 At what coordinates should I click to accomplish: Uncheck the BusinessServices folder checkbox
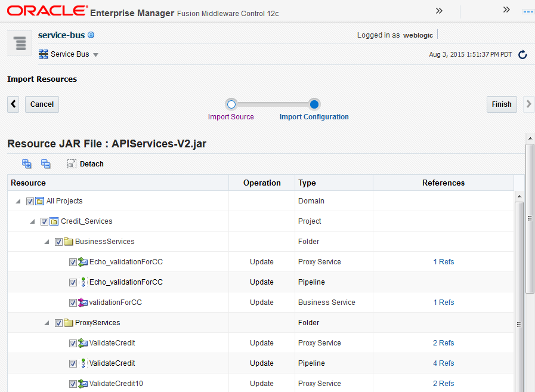click(x=58, y=242)
